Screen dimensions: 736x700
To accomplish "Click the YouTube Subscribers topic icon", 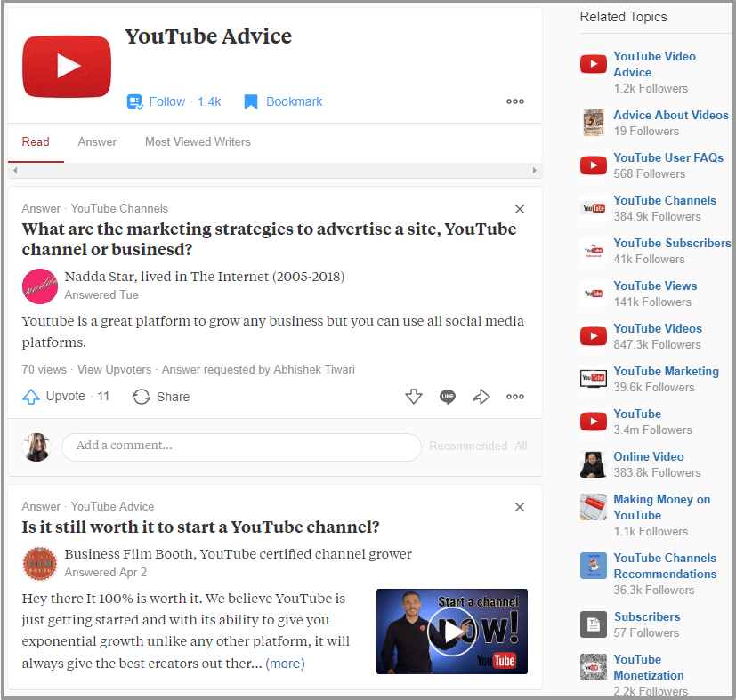I will [x=594, y=251].
